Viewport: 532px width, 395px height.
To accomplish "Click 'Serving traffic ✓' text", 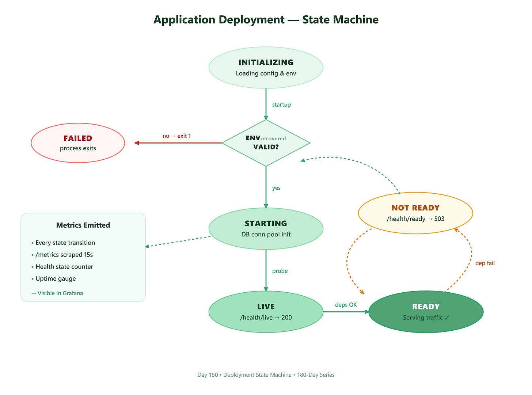I will pos(426,318).
